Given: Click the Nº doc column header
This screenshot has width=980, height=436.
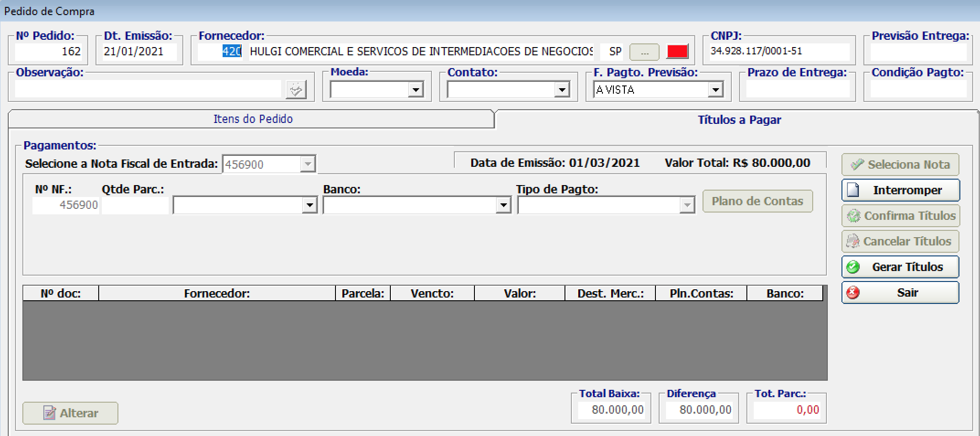Looking at the screenshot, I should point(61,293).
